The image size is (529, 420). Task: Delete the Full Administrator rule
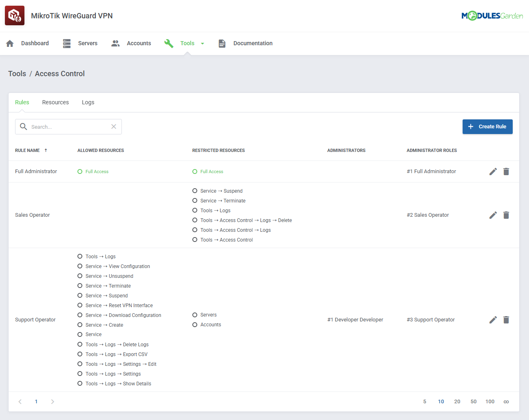tap(506, 172)
